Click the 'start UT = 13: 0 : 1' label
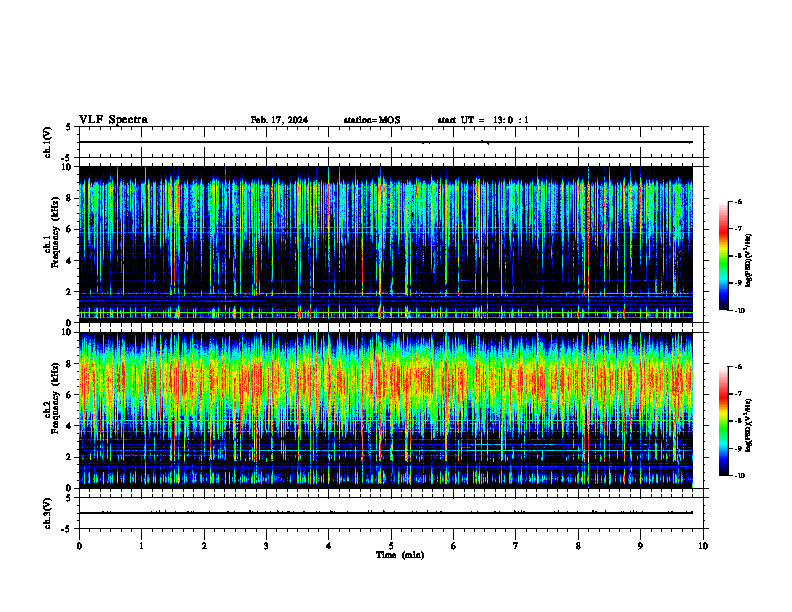Image resolution: width=792 pixels, height=612 pixels. click(483, 120)
